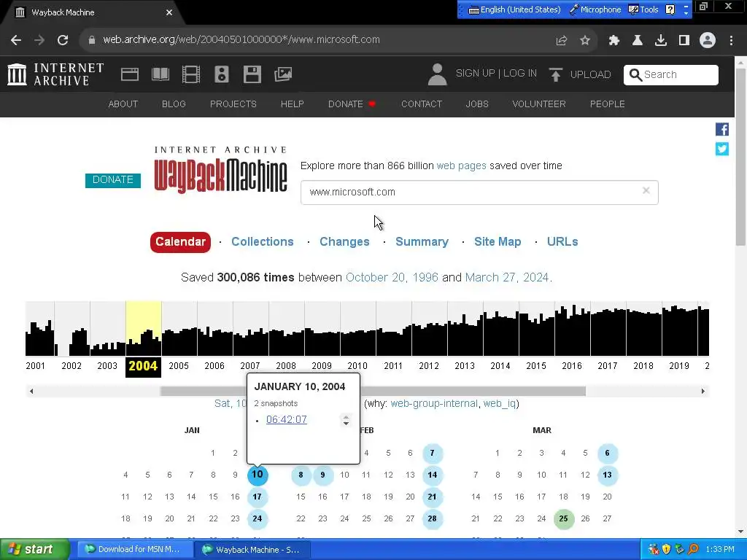
Task: Share page on Facebook icon
Action: (x=721, y=129)
